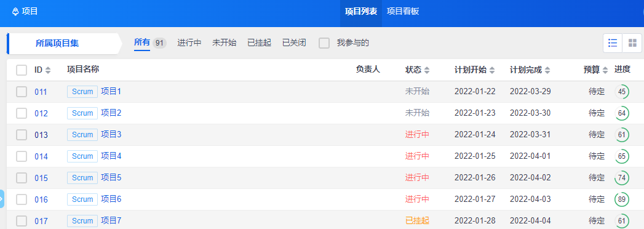
Task: Open project link 项目6
Action: point(111,199)
